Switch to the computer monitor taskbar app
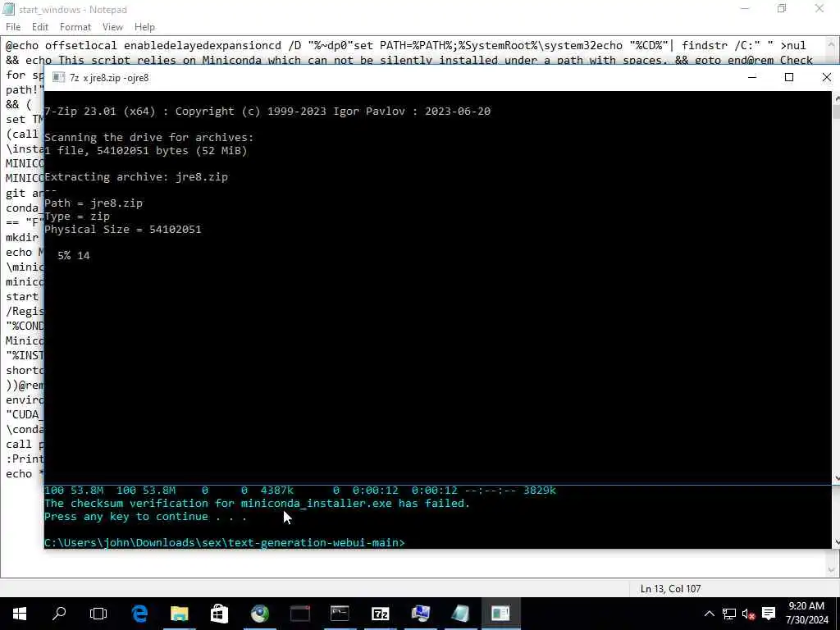The height and width of the screenshot is (630, 840). coord(421,614)
